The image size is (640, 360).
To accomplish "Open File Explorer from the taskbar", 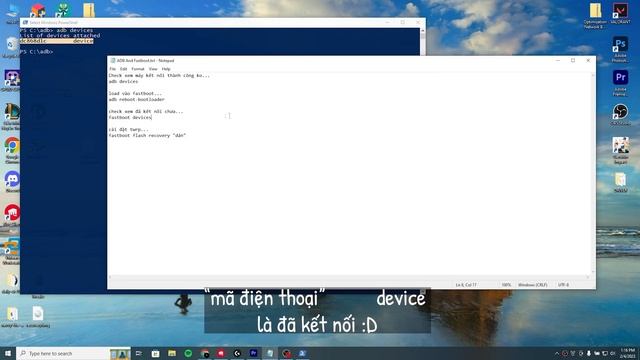I will click(172, 353).
